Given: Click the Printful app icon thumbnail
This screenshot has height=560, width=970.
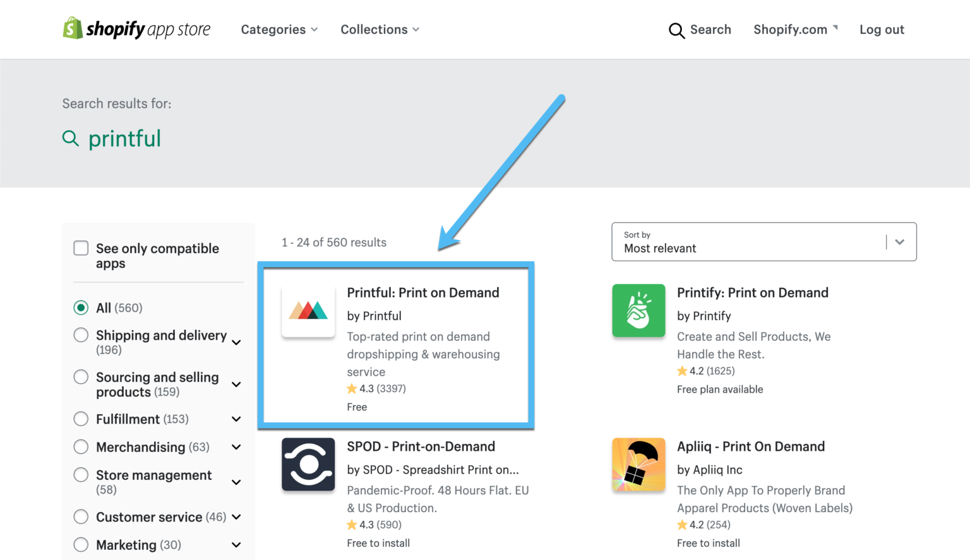Looking at the screenshot, I should [308, 310].
